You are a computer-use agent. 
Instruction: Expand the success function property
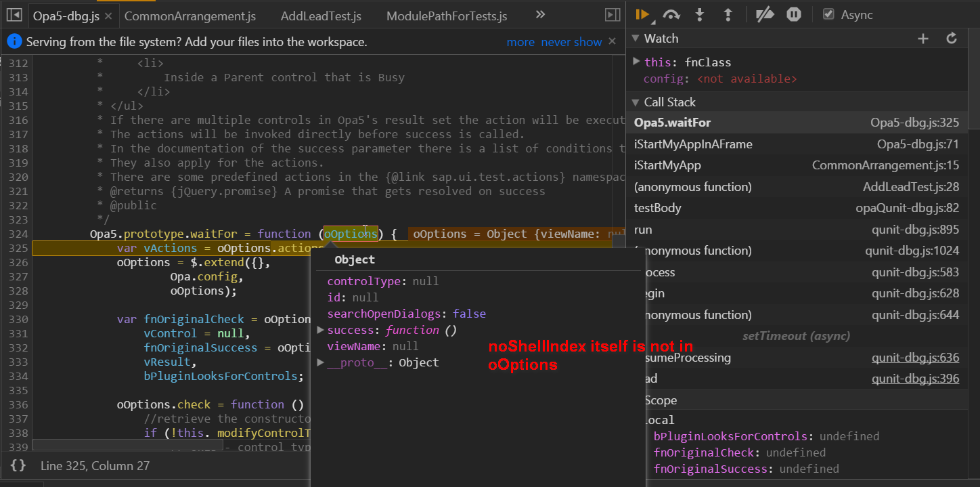point(320,330)
